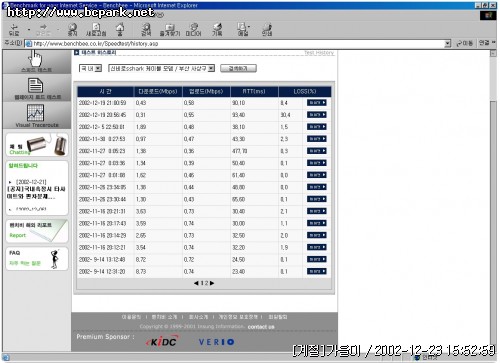Click the Forward arrow toolbar button
Screen dimensions: 500x363
point(43,30)
